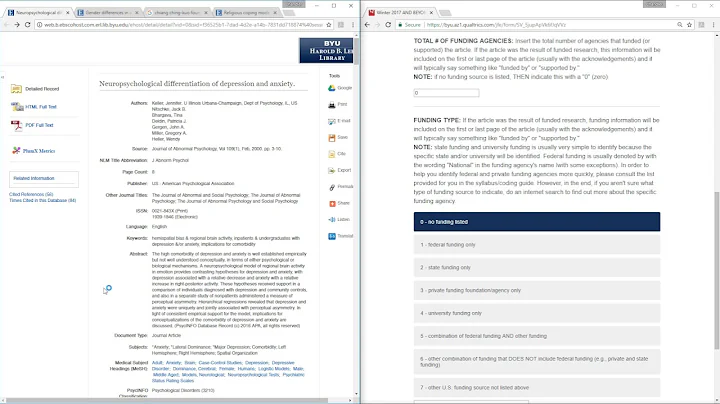
Task: Select '5 - combination of federal funding AND other'
Action: pos(537,336)
